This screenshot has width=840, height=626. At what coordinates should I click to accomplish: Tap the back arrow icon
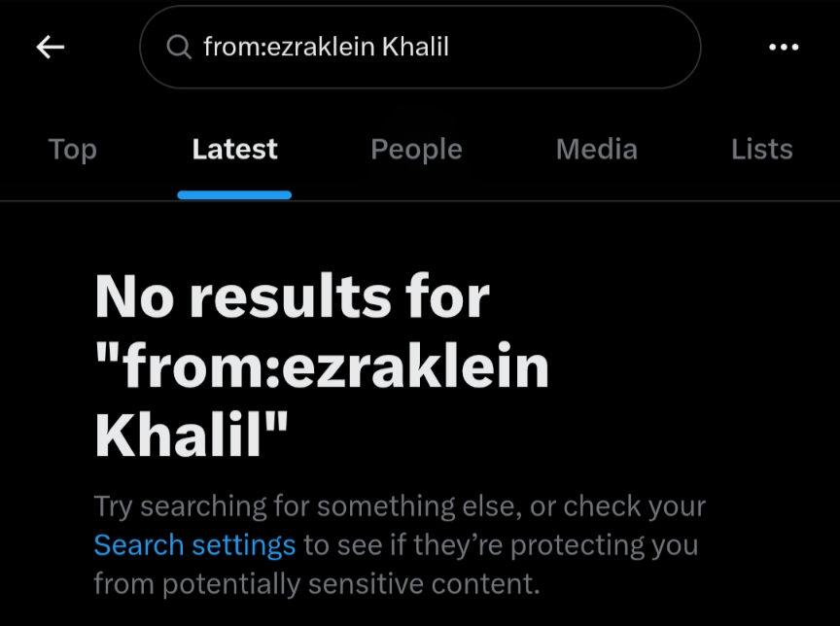[x=50, y=47]
